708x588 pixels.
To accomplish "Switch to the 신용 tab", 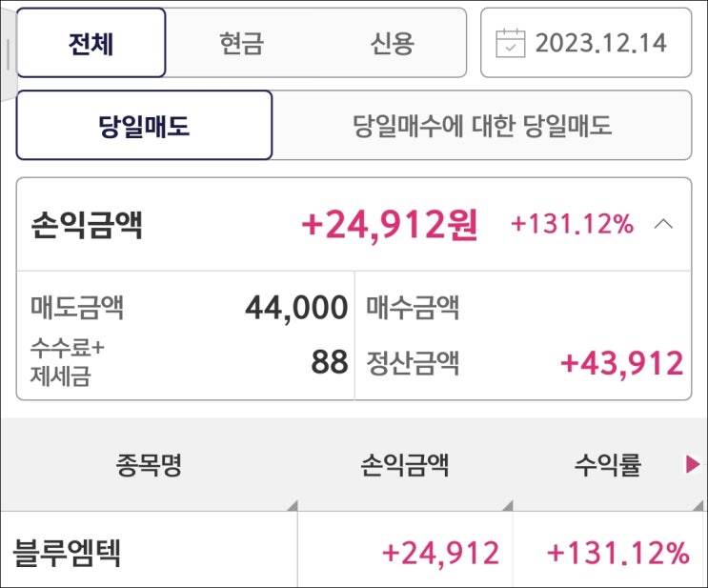I will pyautogui.click(x=392, y=43).
